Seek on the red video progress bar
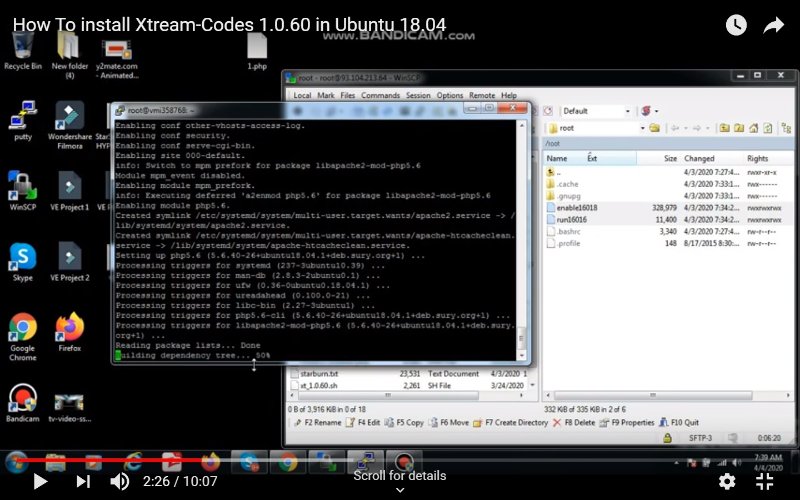This screenshot has width=800, height=500. coord(117,460)
